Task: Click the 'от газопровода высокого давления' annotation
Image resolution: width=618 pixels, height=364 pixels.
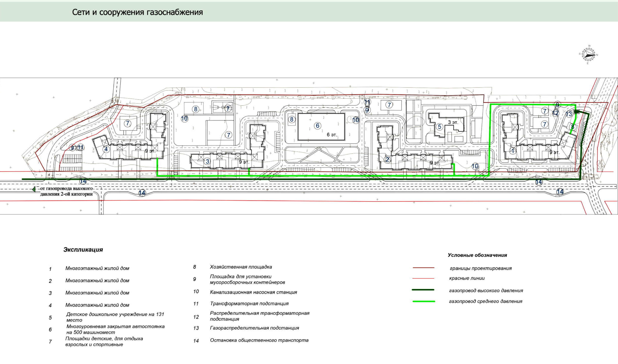Action: (x=66, y=191)
